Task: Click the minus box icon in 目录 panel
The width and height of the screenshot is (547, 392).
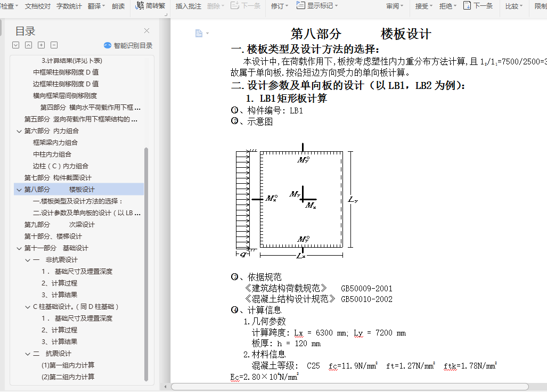Action: click(x=54, y=45)
